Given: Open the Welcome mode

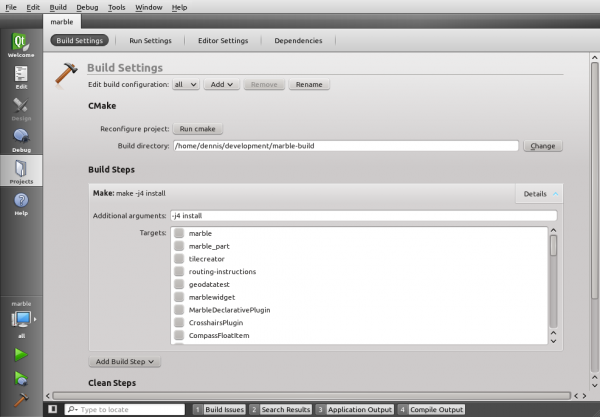Looking at the screenshot, I should [20, 45].
